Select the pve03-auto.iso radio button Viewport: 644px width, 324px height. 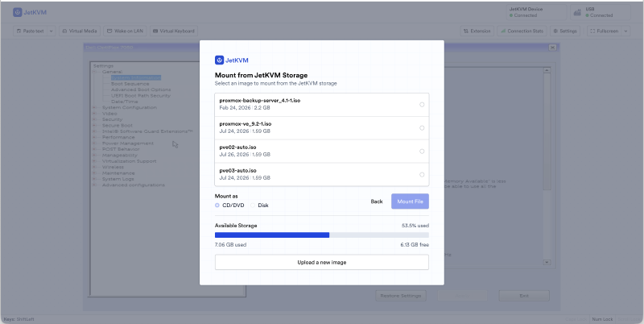tap(422, 175)
